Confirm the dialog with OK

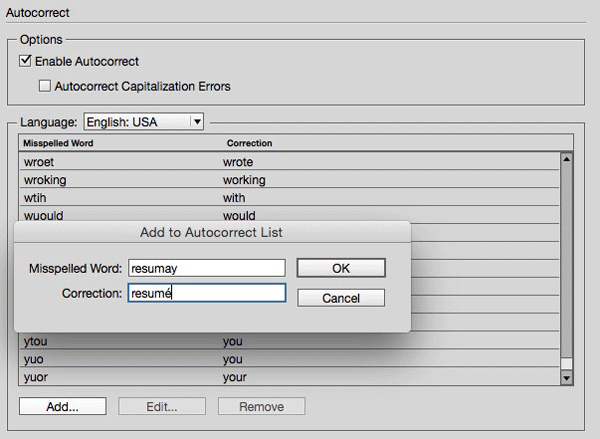[340, 268]
